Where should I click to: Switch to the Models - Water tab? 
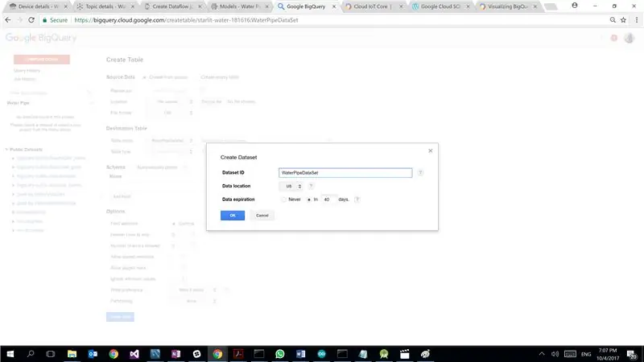[x=239, y=6]
